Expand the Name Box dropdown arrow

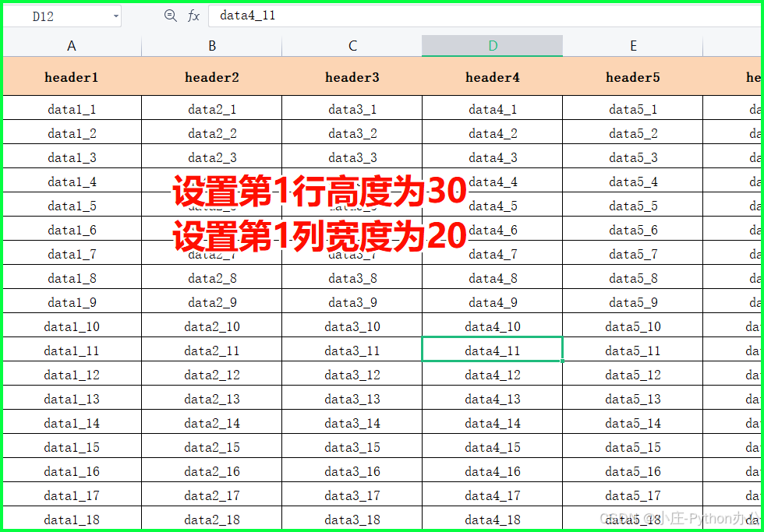(115, 16)
